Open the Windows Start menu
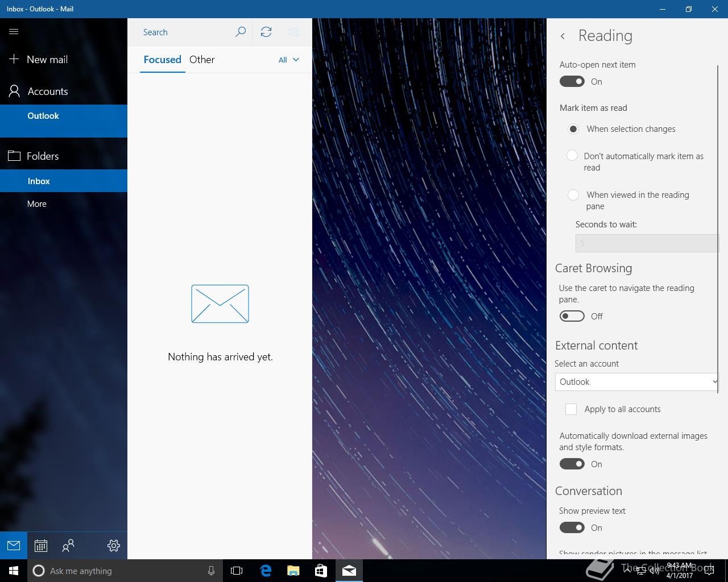 click(x=14, y=571)
